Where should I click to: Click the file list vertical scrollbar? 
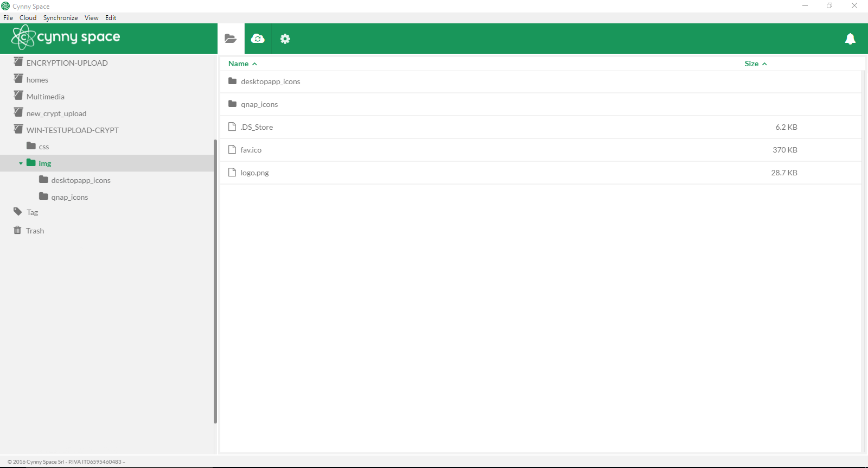[864, 261]
